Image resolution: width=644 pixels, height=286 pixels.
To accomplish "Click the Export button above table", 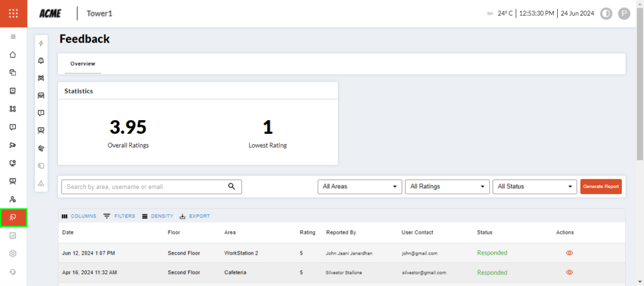I will (x=195, y=216).
